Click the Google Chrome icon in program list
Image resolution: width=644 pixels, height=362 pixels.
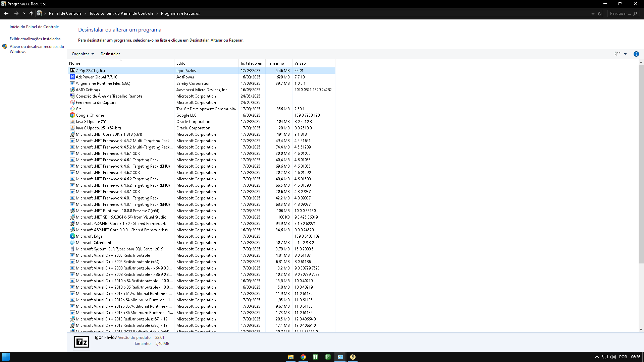[72, 115]
